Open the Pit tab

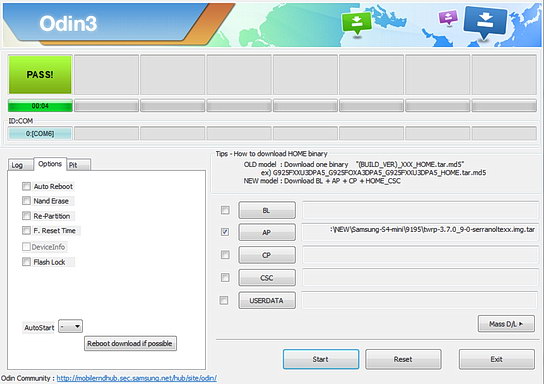[79, 165]
